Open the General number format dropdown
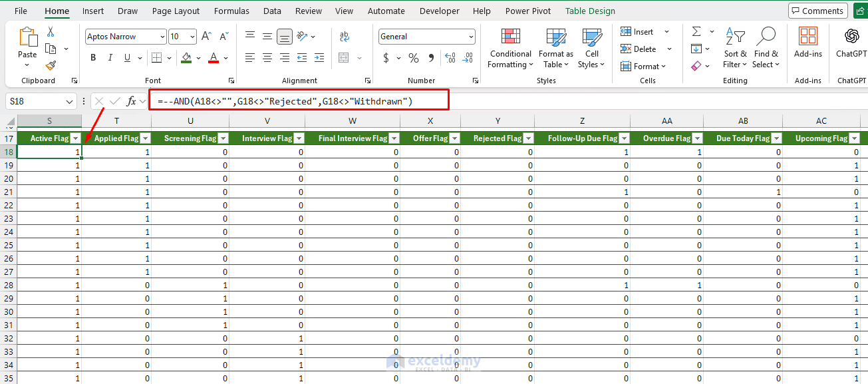 point(471,37)
